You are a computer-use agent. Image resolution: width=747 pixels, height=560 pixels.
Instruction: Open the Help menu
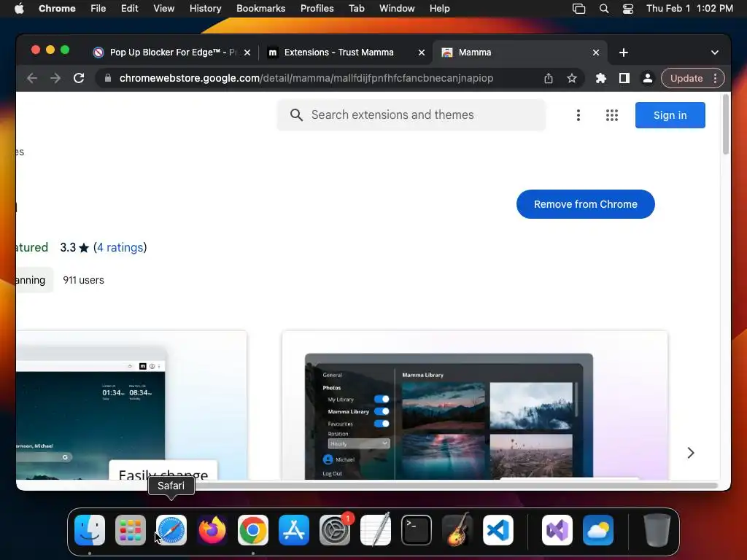click(439, 9)
